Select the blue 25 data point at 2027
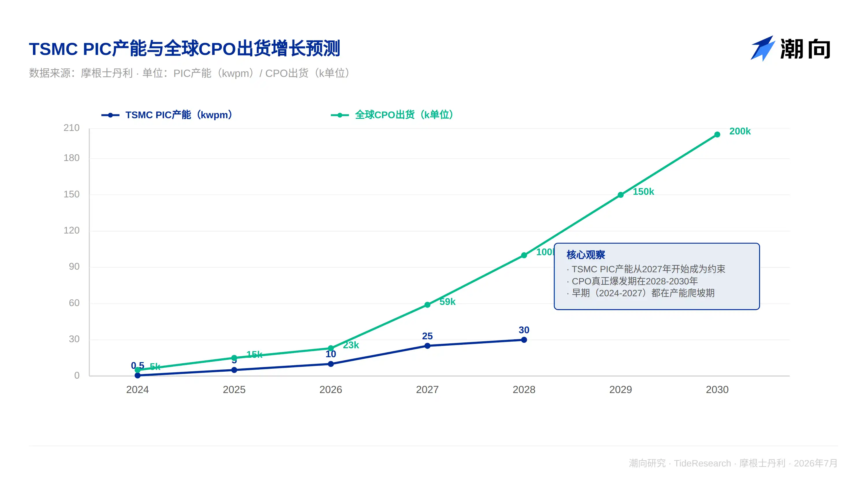This screenshot has width=867, height=504. [x=427, y=346]
